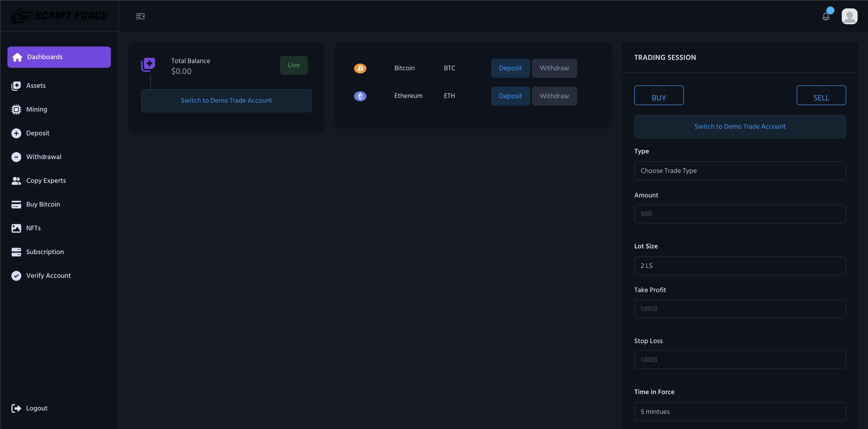Viewport: 868px width, 429px height.
Task: Select the SELL trade option
Action: pyautogui.click(x=821, y=95)
